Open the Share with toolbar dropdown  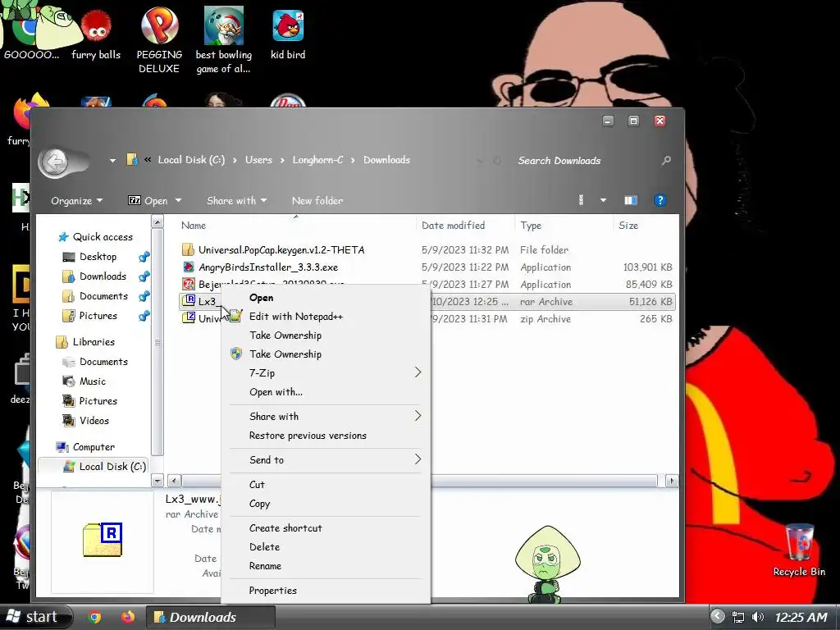pos(237,200)
